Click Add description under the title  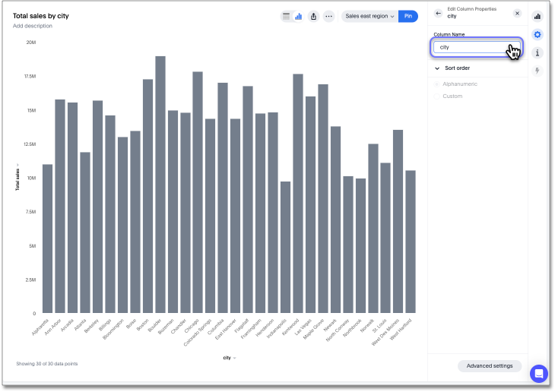tap(33, 26)
